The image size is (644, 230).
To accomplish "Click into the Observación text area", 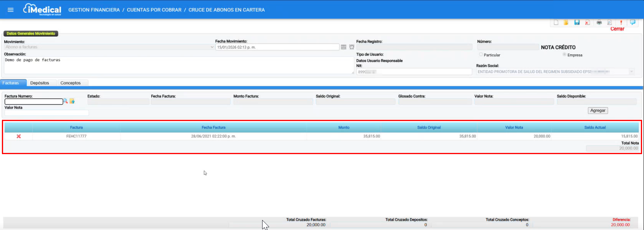I will tap(179, 65).
